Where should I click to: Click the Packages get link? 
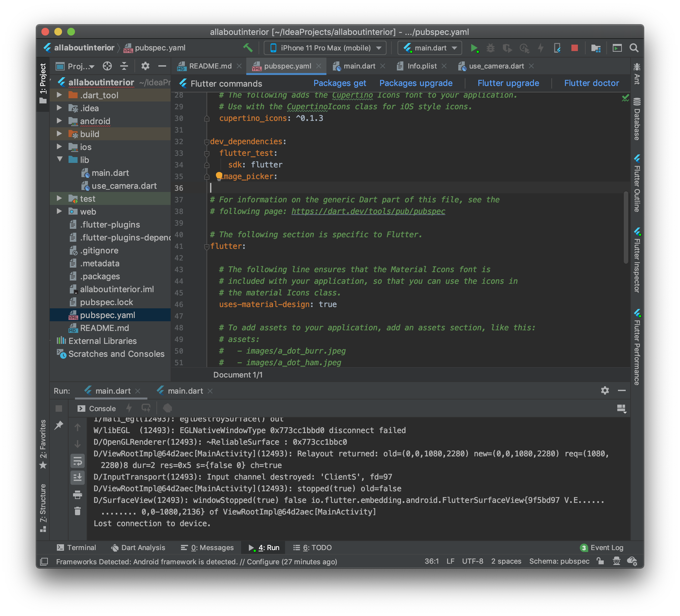pos(339,83)
